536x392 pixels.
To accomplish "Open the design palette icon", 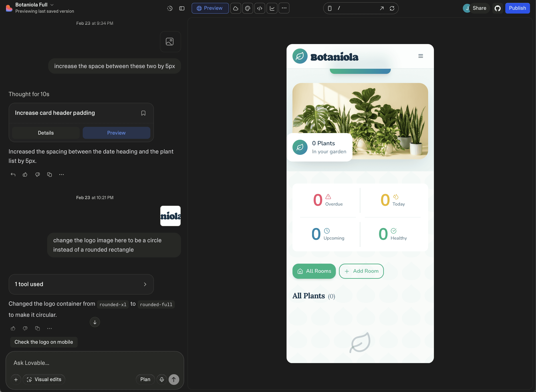I will point(248,8).
